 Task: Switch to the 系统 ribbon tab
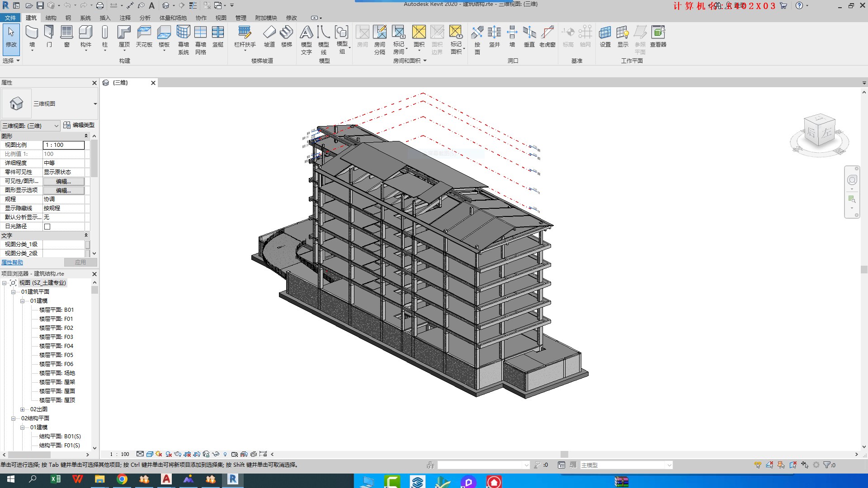point(85,18)
